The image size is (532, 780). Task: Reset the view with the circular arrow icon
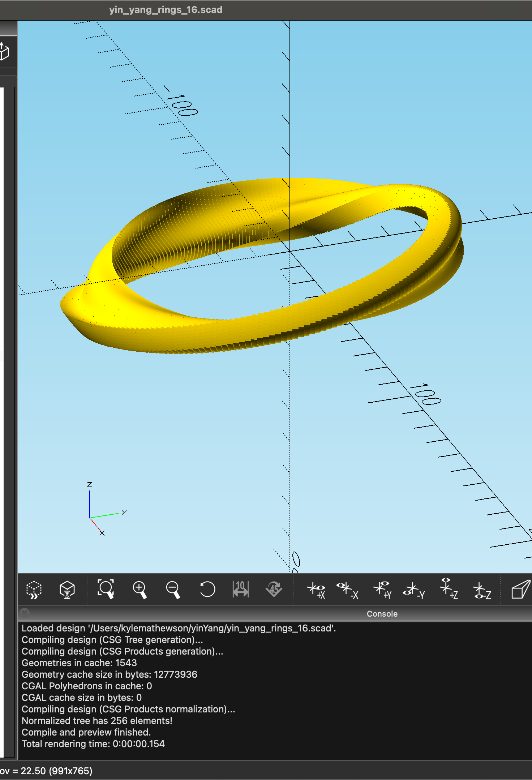207,589
